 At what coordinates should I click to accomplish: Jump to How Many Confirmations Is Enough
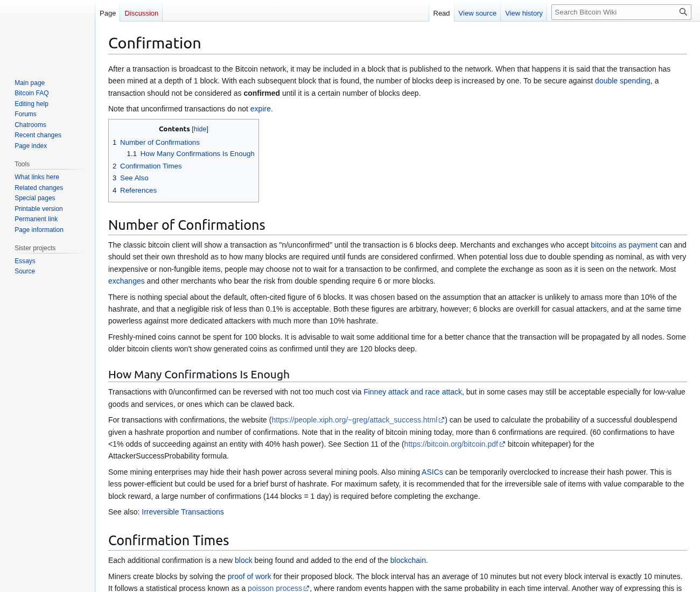coord(198,153)
